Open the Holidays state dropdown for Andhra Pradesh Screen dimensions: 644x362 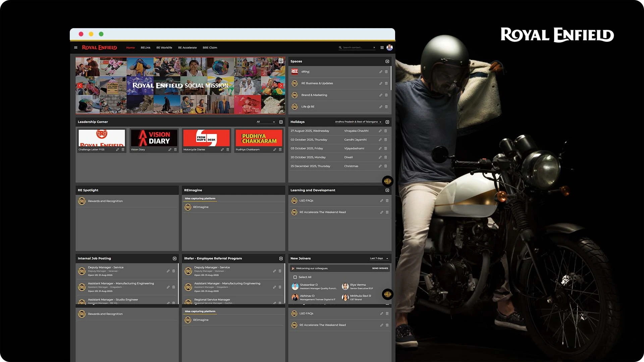[358, 122]
